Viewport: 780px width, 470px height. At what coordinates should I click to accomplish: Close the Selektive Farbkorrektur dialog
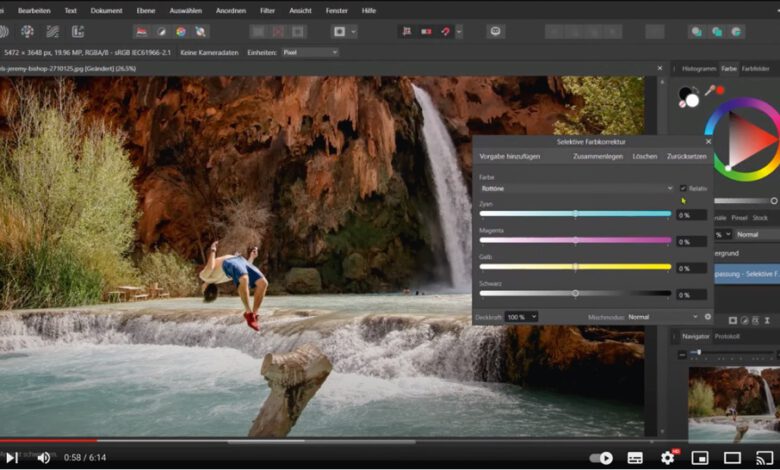click(x=707, y=142)
